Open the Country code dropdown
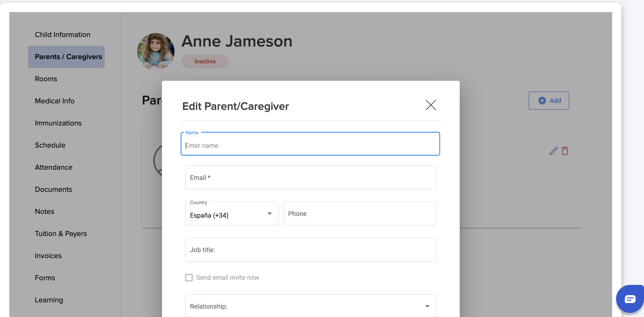Image resolution: width=644 pixels, height=317 pixels. click(x=231, y=215)
